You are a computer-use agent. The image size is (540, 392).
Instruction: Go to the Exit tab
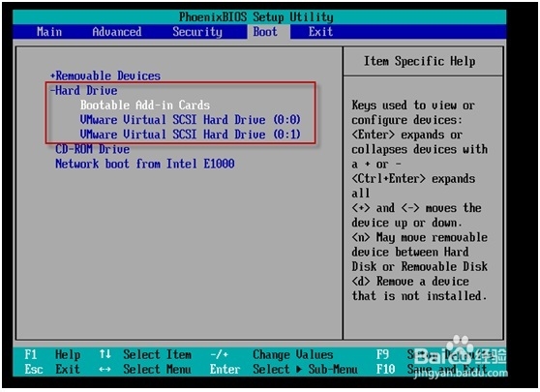coord(320,32)
